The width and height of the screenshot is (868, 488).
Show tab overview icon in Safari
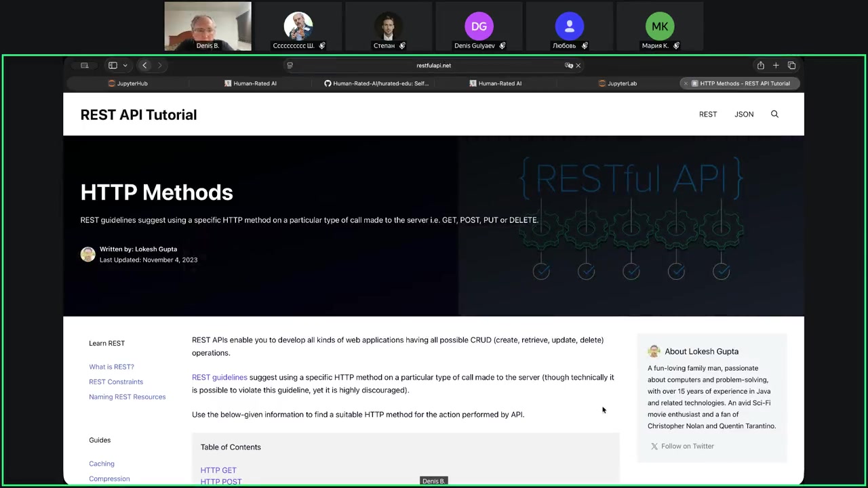coord(791,66)
